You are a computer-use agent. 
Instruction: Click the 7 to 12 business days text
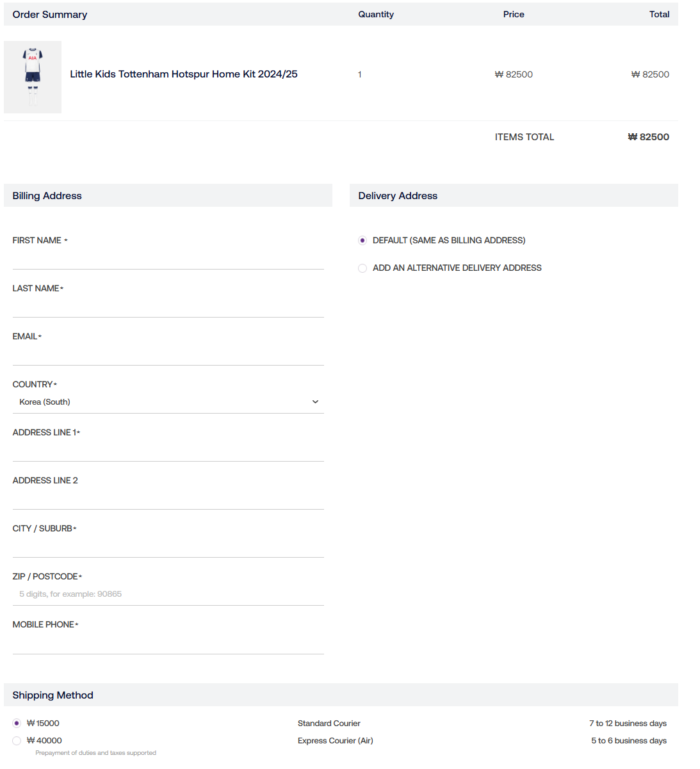pos(628,723)
